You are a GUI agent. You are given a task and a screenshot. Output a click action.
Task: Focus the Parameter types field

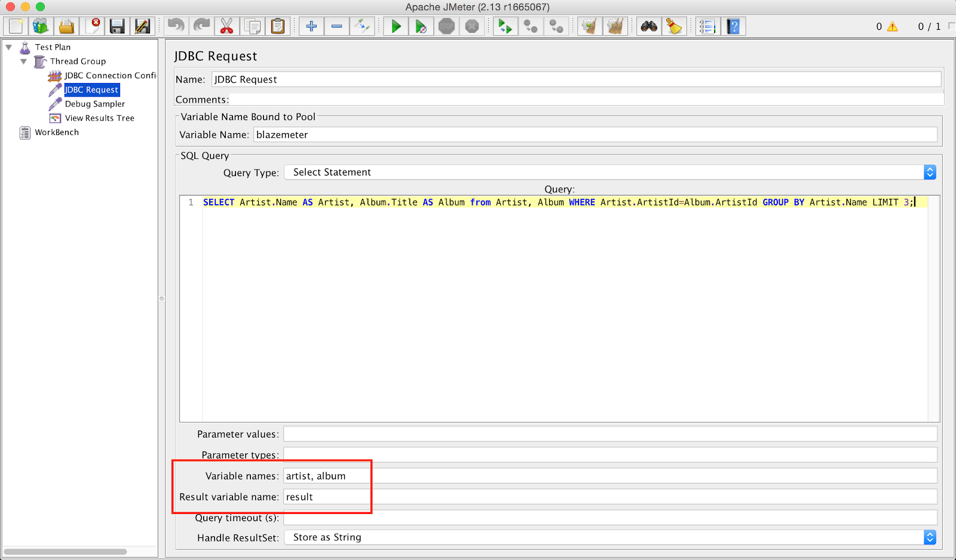pyautogui.click(x=610, y=455)
